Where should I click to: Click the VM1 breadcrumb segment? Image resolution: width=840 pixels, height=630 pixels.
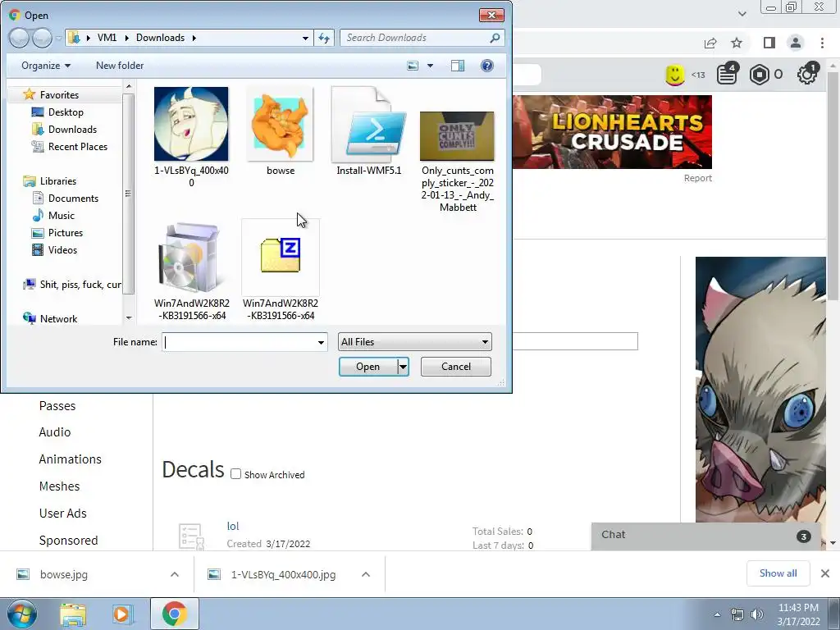107,38
